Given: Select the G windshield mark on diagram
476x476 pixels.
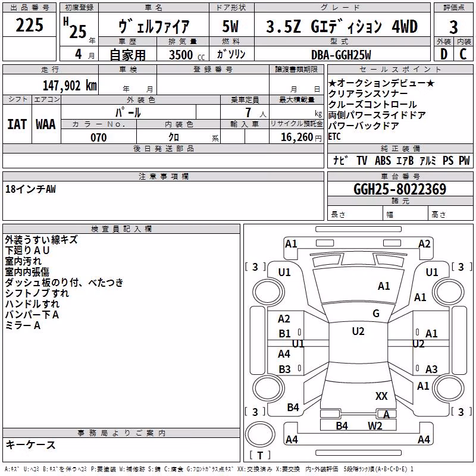Looking at the screenshot, I should pyautogui.click(x=376, y=313).
